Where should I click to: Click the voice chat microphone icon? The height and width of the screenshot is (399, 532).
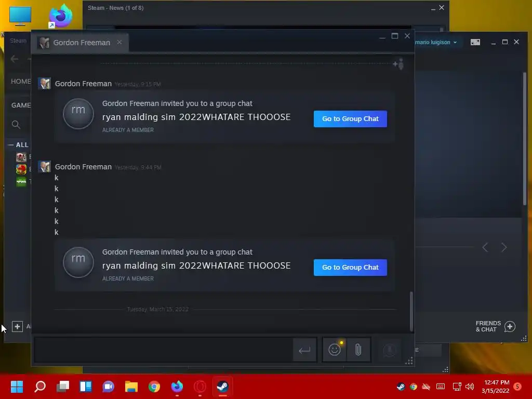[x=390, y=350]
